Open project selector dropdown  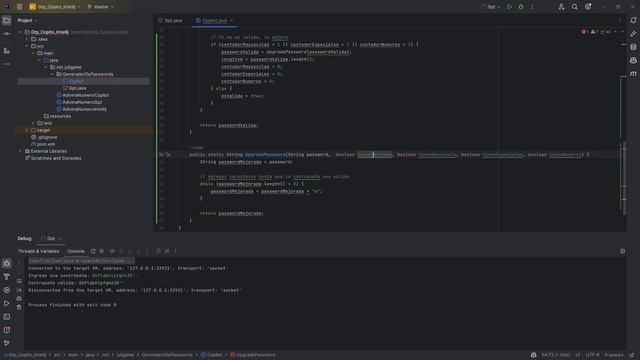(x=55, y=7)
